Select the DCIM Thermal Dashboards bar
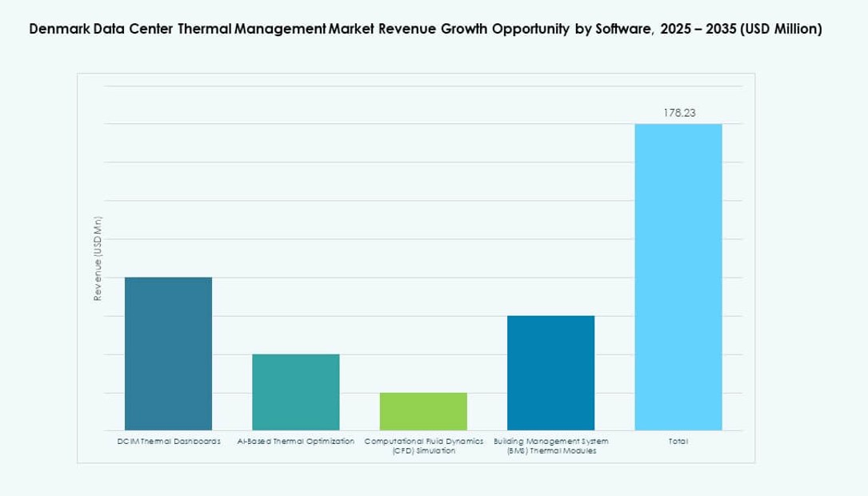The width and height of the screenshot is (868, 496). [x=167, y=352]
